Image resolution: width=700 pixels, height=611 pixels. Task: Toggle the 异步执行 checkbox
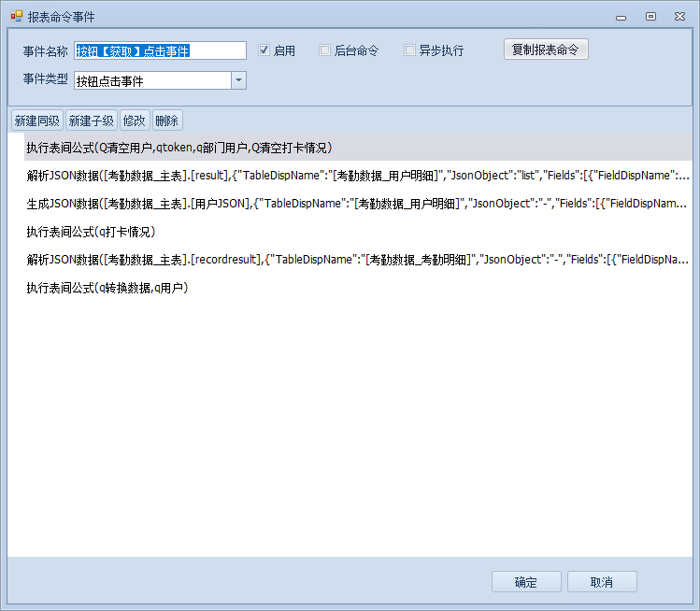409,50
